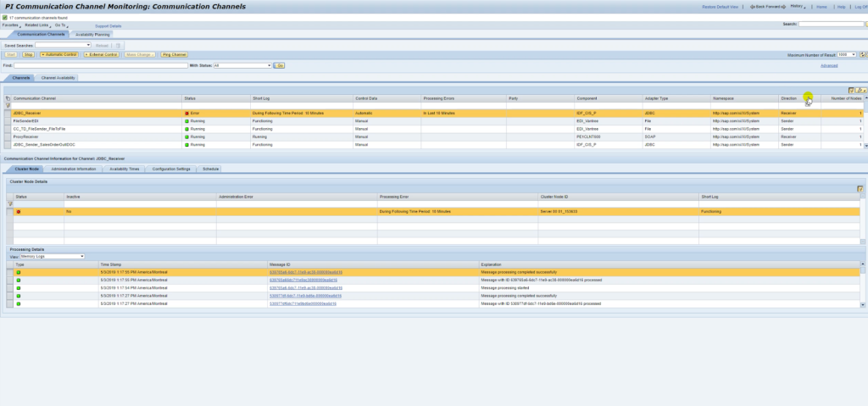Click the filter icon in Cluster Node Details
This screenshot has width=868, height=406.
click(x=9, y=203)
